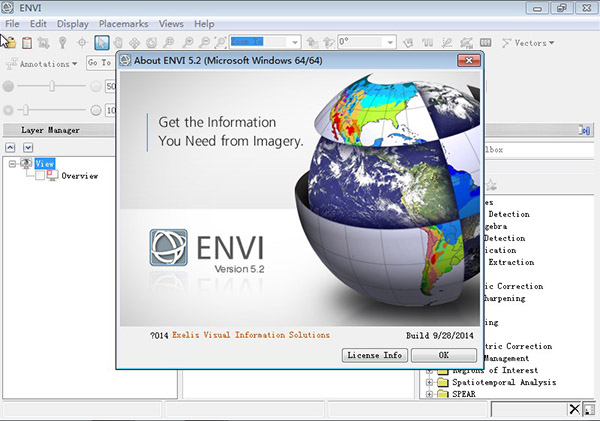600x421 pixels.
Task: Click the Portal window icon
Action: click(486, 42)
